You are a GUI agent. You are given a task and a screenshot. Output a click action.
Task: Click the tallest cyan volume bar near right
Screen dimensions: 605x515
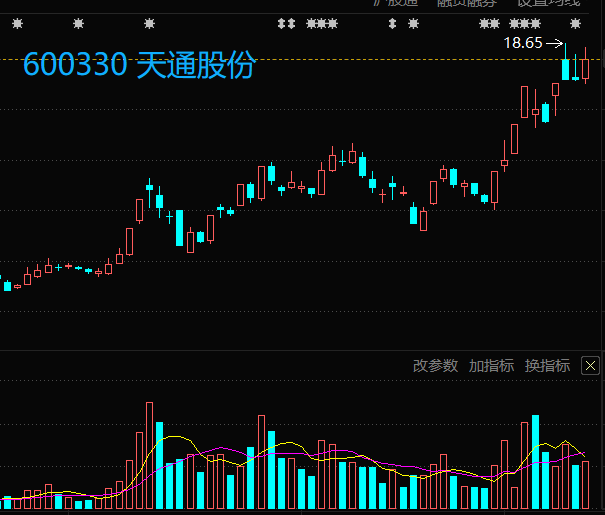pyautogui.click(x=536, y=462)
